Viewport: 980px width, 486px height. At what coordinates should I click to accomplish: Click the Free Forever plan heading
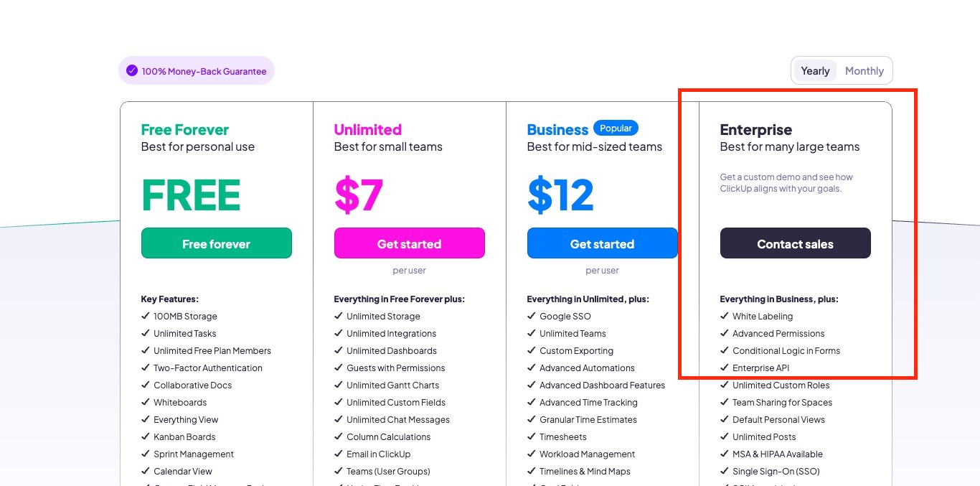184,130
